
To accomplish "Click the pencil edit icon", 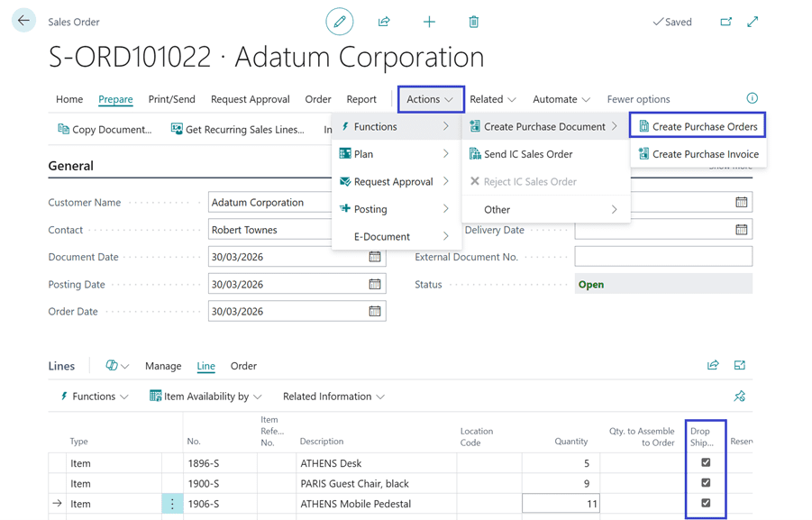I will 340,22.
